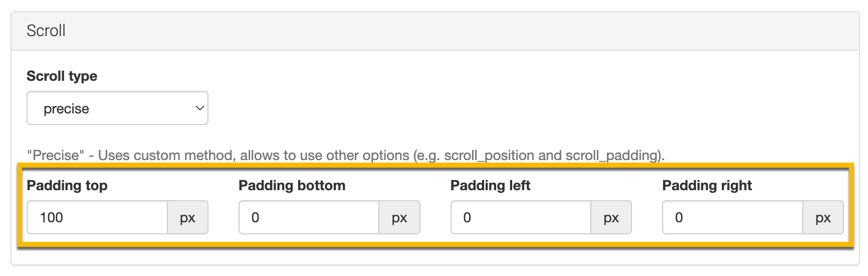The width and height of the screenshot is (868, 276).
Task: Focus the Padding left input field
Action: [x=521, y=218]
